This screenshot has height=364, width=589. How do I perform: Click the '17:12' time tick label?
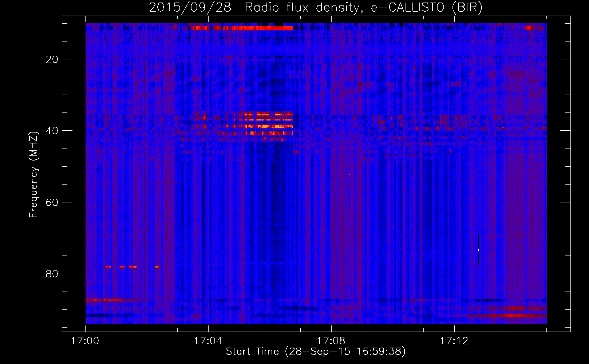pos(454,341)
